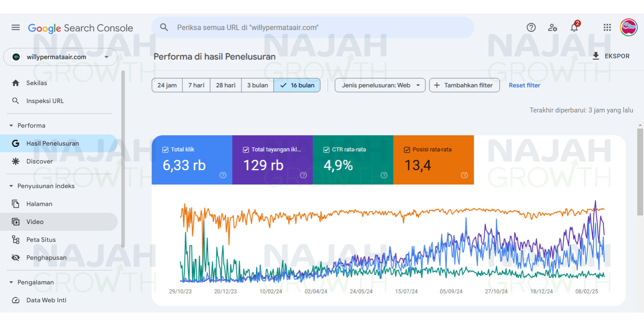Click the download icon beside EKSPOR
This screenshot has width=644, height=326.
596,56
